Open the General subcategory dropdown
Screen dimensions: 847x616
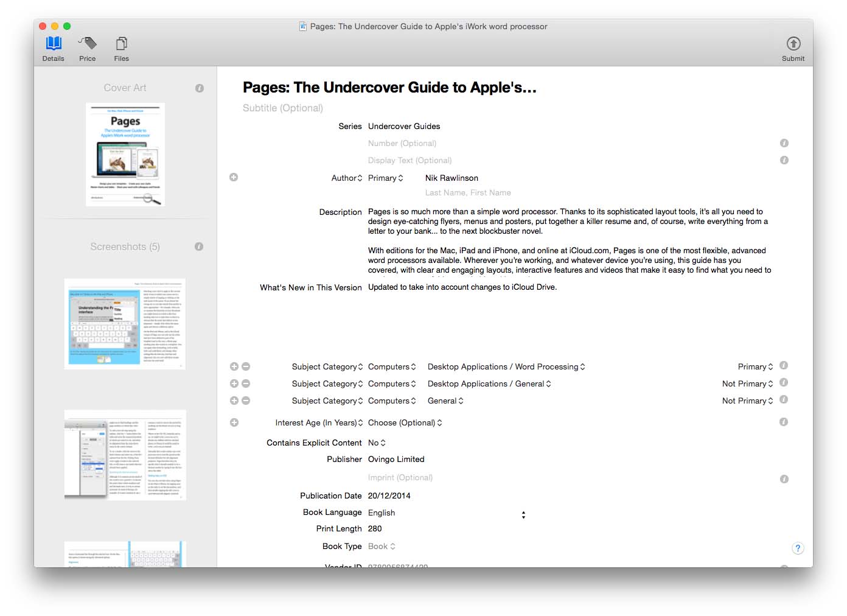tap(445, 401)
